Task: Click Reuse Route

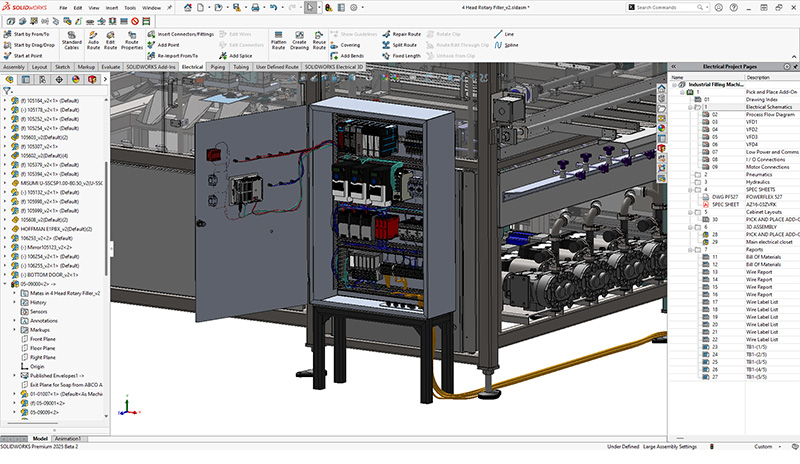Action: (x=319, y=40)
